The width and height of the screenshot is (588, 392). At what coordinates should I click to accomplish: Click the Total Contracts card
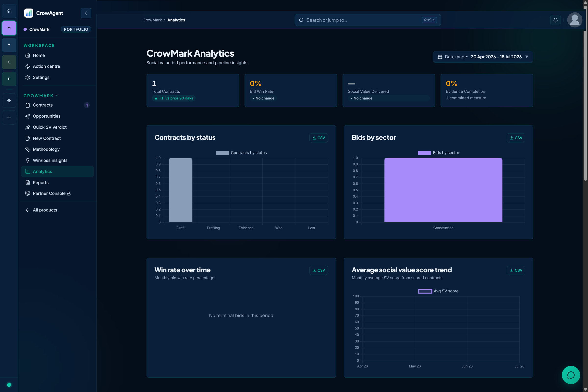[x=193, y=90]
